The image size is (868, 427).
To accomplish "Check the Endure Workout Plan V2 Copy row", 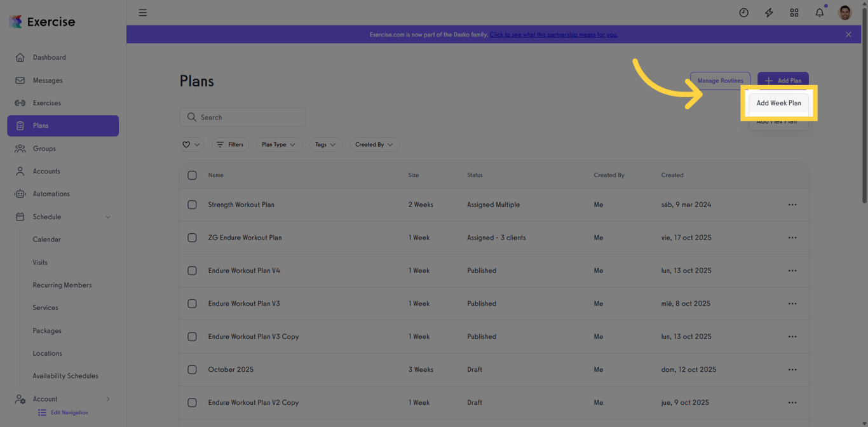I will click(192, 403).
